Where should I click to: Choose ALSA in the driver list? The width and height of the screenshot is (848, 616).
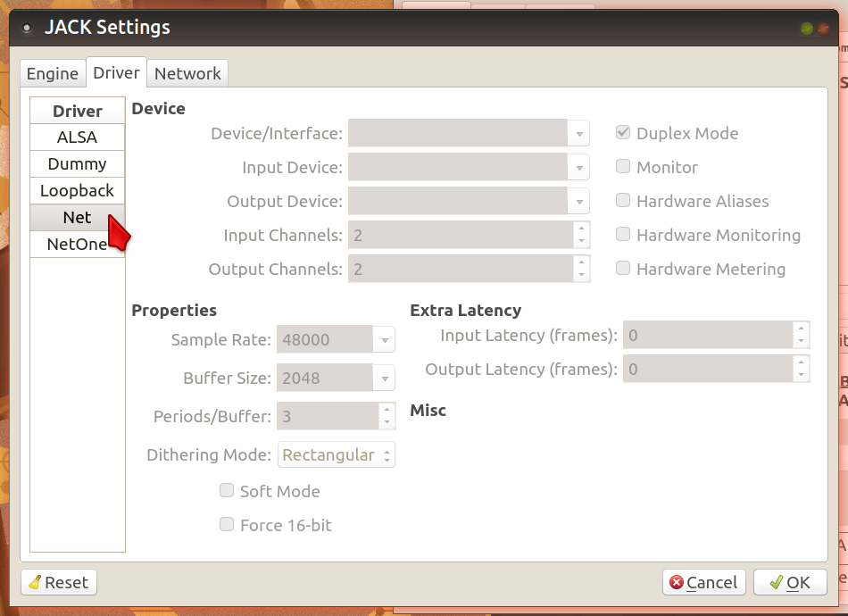pyautogui.click(x=78, y=137)
